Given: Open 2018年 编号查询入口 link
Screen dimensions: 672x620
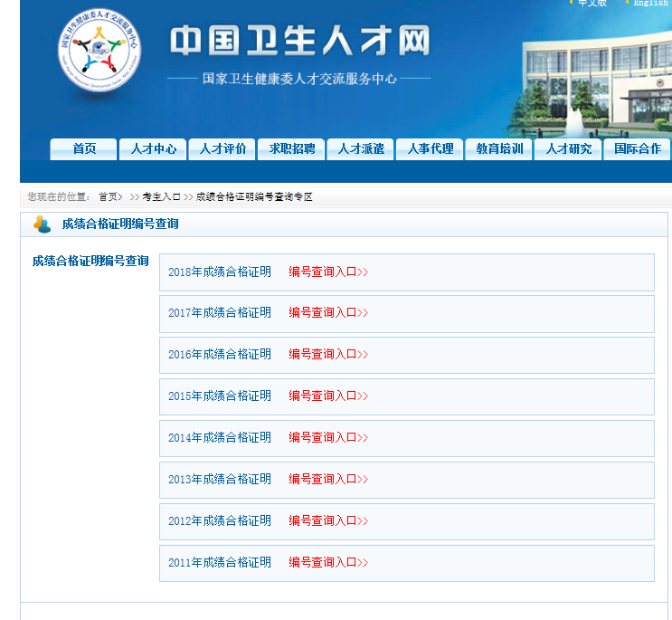Looking at the screenshot, I should [328, 272].
